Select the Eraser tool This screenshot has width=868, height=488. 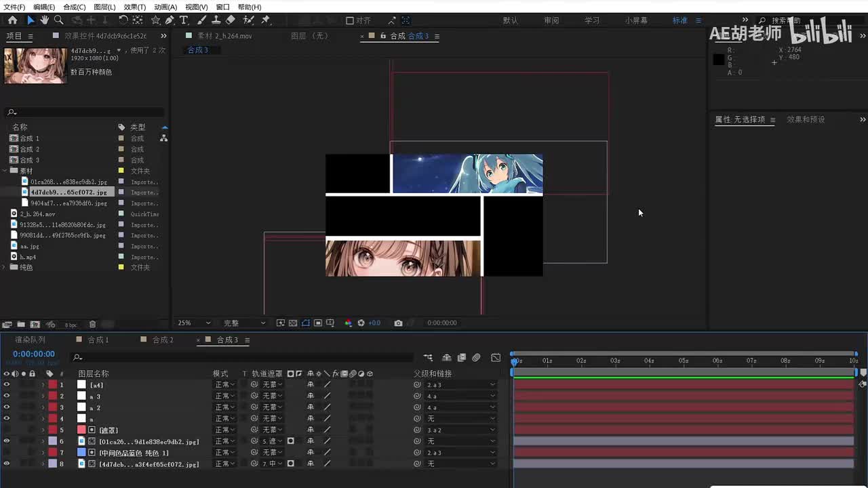(231, 20)
